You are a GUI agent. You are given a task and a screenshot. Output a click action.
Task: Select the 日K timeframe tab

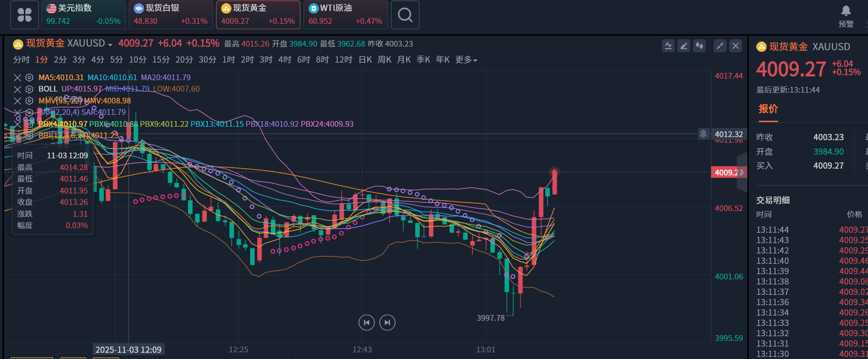pos(365,60)
